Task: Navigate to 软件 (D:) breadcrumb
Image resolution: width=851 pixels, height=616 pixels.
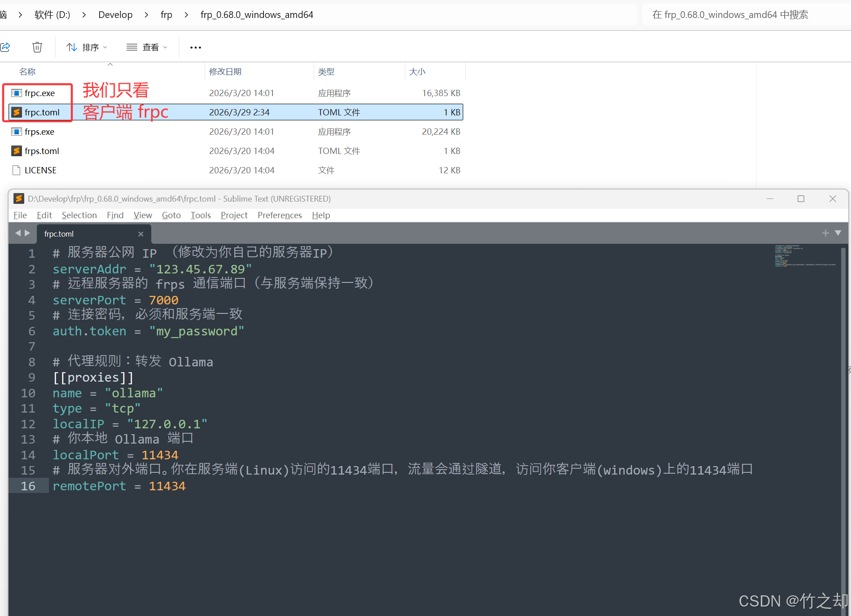Action: [53, 15]
